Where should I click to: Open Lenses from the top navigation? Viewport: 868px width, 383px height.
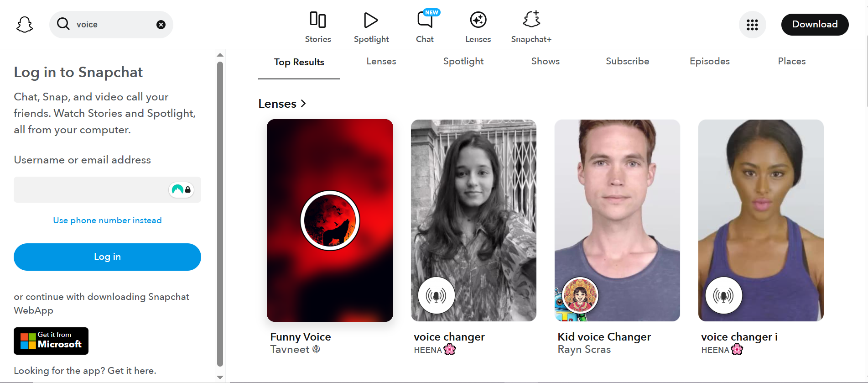pyautogui.click(x=478, y=26)
